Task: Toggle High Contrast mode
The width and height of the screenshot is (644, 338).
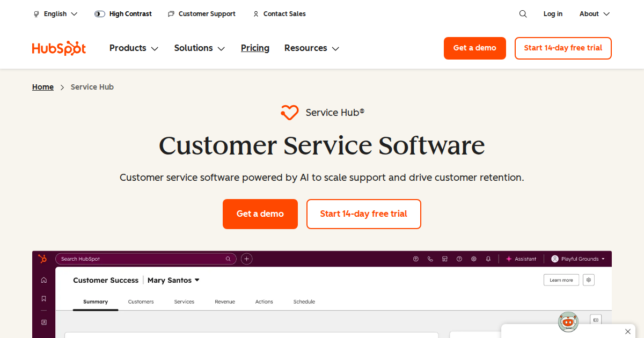Action: pos(123,14)
